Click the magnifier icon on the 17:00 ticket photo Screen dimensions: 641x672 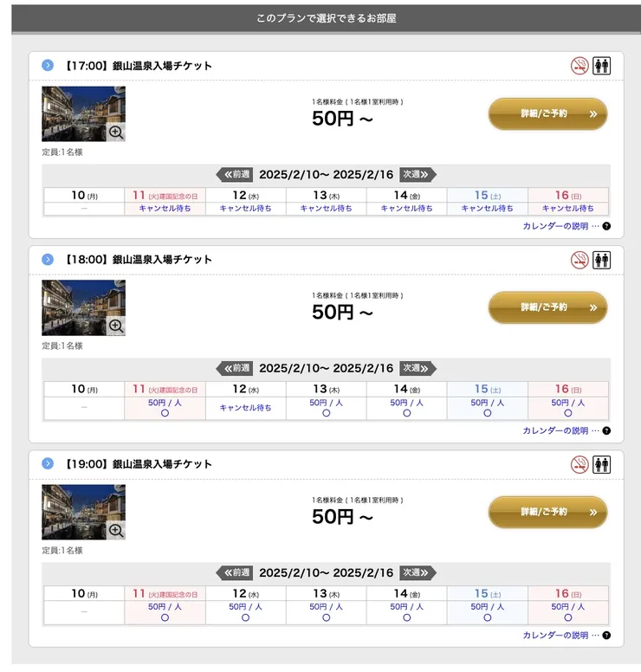pos(116,132)
